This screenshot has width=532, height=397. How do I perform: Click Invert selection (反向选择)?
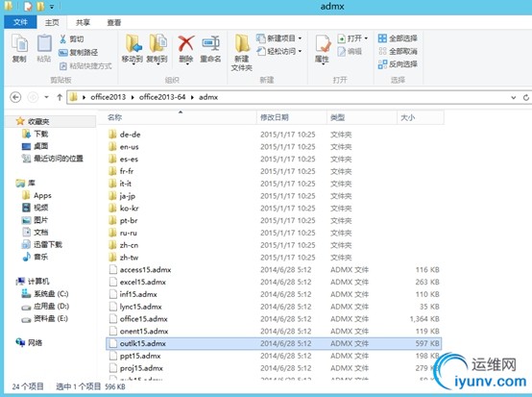398,63
